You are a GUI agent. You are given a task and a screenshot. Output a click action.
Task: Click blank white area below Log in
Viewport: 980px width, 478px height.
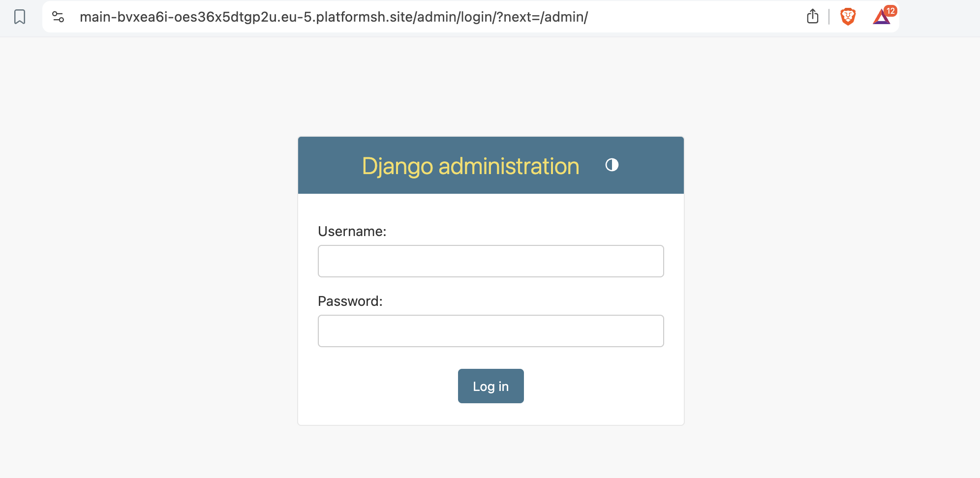(x=491, y=414)
